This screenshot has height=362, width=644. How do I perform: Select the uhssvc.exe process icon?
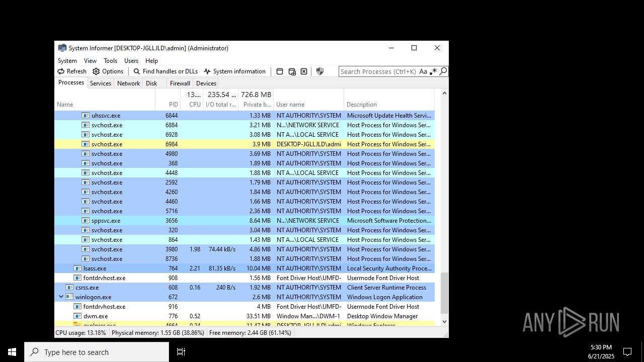pyautogui.click(x=86, y=116)
